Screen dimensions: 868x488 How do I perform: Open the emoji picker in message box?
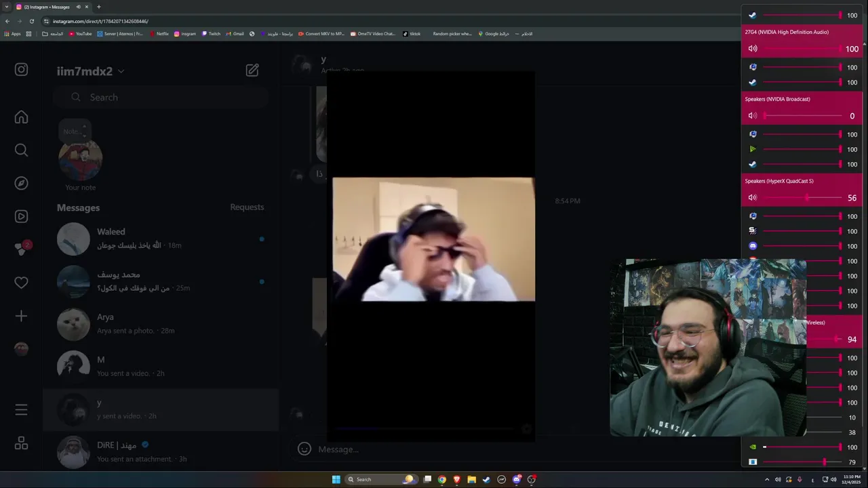(304, 449)
